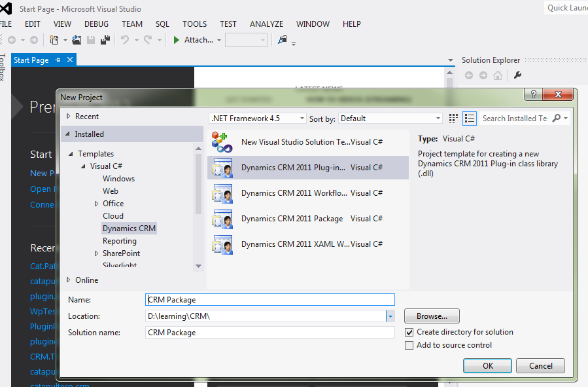The width and height of the screenshot is (588, 387).
Task: Expand the Recent section
Action: pos(68,117)
